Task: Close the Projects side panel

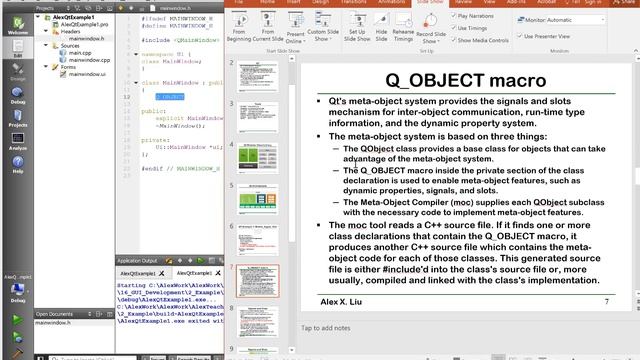Action: [x=109, y=8]
